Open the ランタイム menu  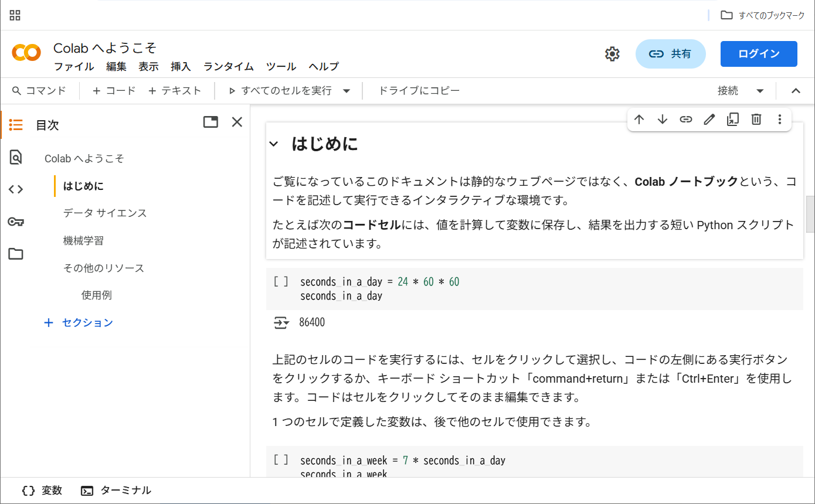point(229,67)
